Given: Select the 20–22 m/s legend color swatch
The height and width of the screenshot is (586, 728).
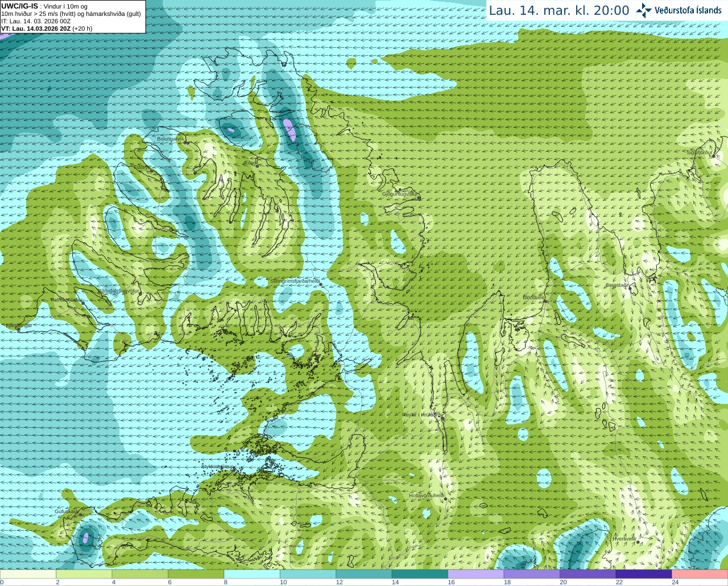Looking at the screenshot, I should pos(588,573).
